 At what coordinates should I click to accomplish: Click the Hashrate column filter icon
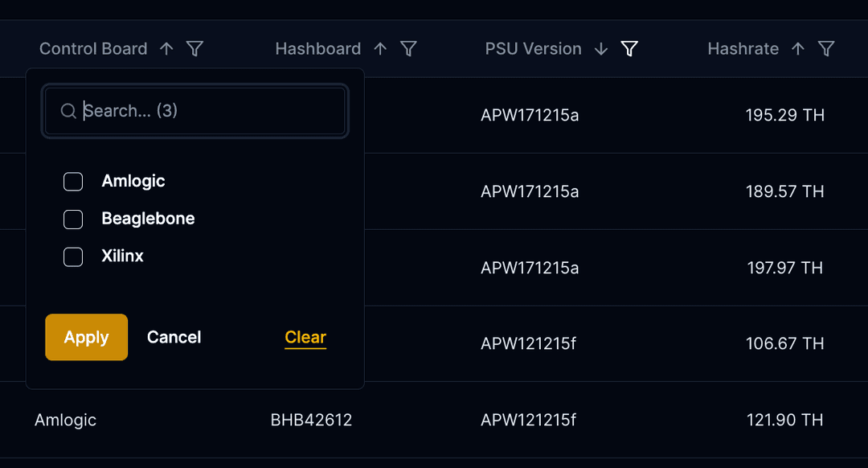tap(825, 49)
